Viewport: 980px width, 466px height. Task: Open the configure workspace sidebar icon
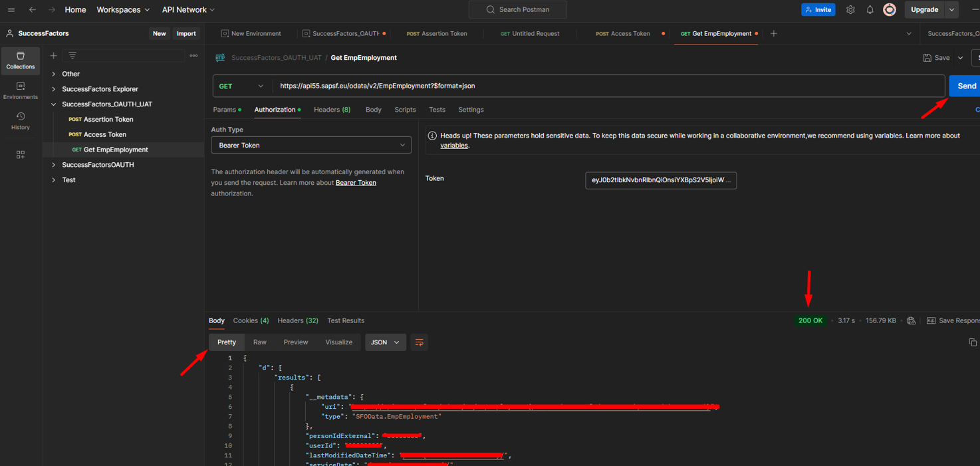tap(21, 154)
